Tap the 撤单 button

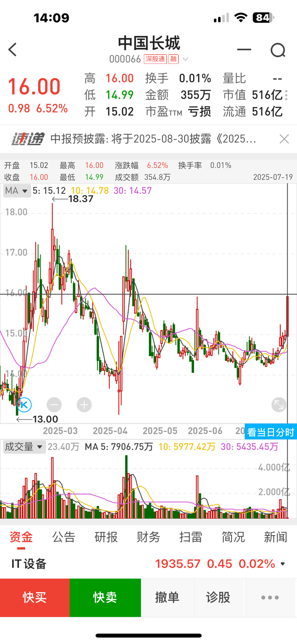click(167, 598)
